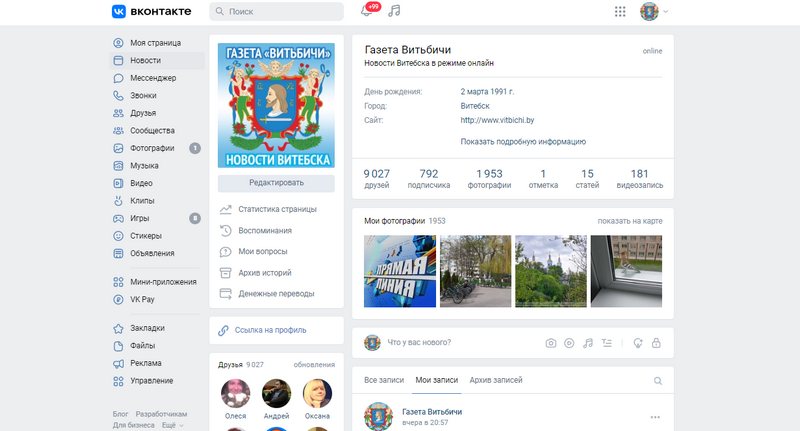800x431 pixels.
Task: Open Денежные переводы
Action: (x=267, y=294)
